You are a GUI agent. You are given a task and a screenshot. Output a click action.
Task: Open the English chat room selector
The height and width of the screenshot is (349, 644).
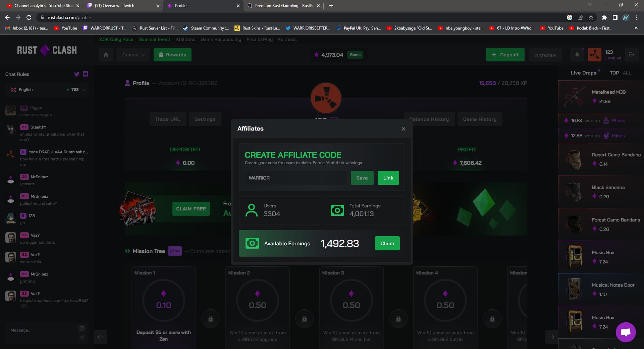pyautogui.click(x=47, y=90)
